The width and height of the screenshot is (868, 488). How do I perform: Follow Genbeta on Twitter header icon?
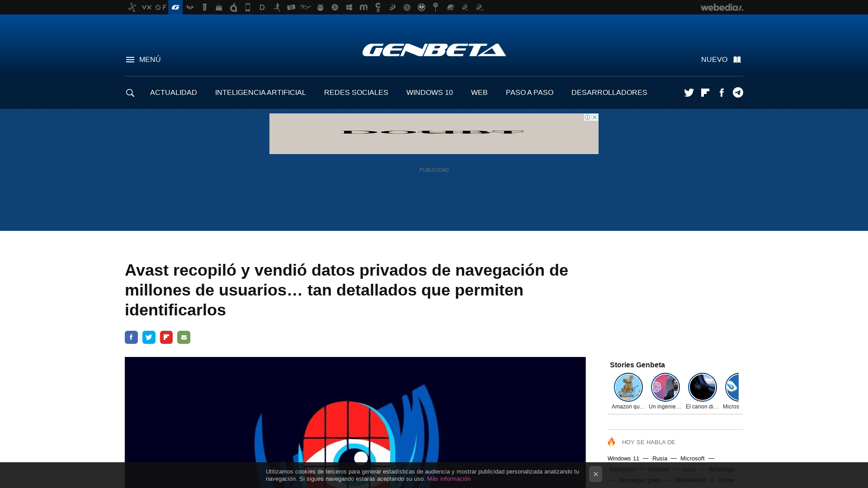click(x=689, y=93)
